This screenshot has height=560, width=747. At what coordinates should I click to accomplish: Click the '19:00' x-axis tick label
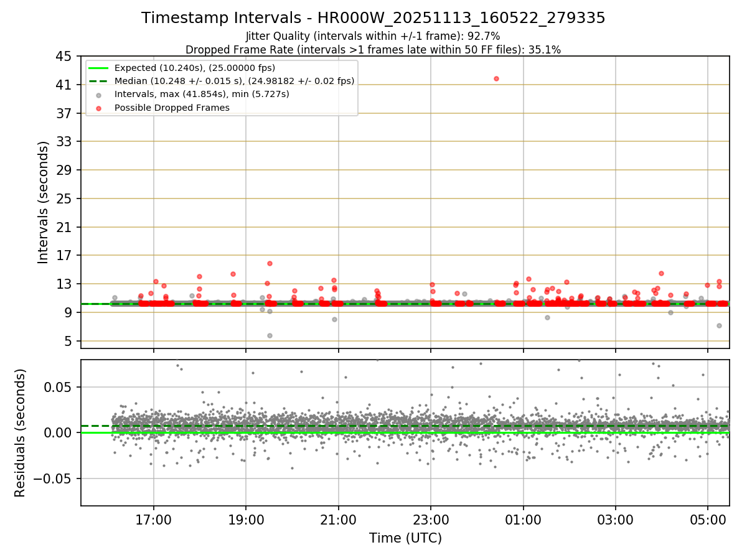point(246,520)
